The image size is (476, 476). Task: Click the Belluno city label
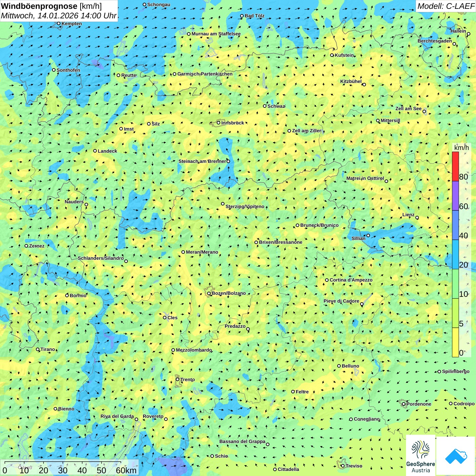click(x=350, y=366)
